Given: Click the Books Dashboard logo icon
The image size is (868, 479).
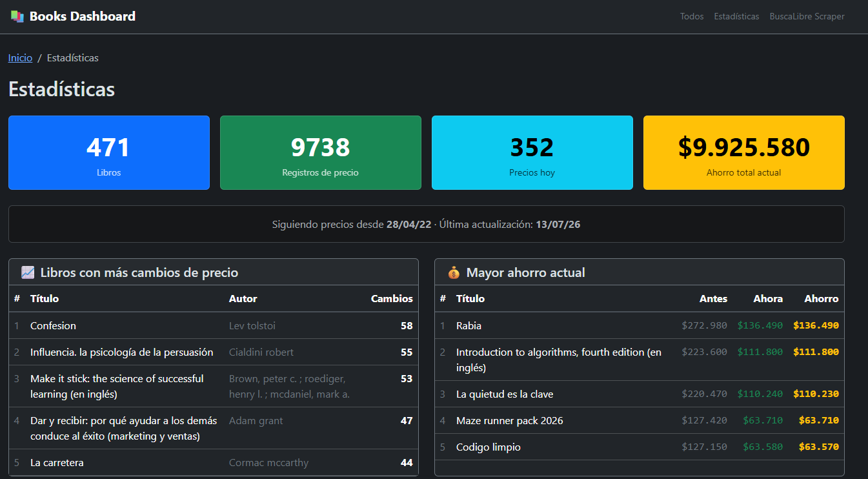Looking at the screenshot, I should pyautogui.click(x=17, y=16).
